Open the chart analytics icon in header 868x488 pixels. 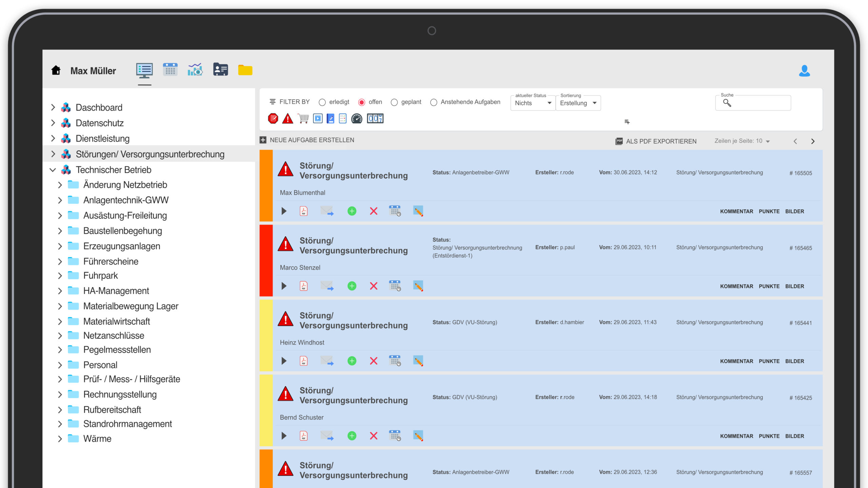195,70
